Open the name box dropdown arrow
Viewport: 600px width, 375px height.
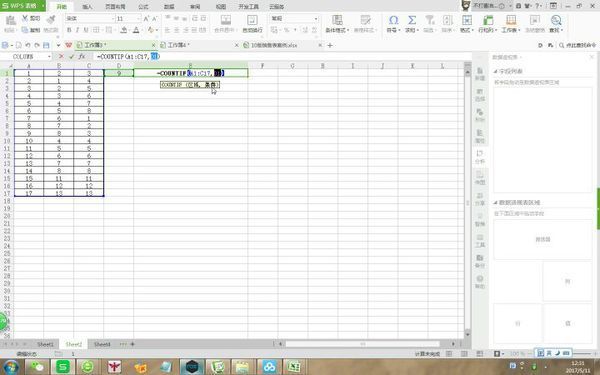[49, 57]
